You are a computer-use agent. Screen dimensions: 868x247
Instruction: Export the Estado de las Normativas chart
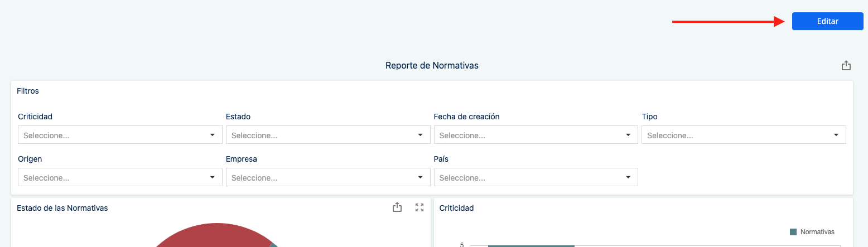(x=397, y=207)
